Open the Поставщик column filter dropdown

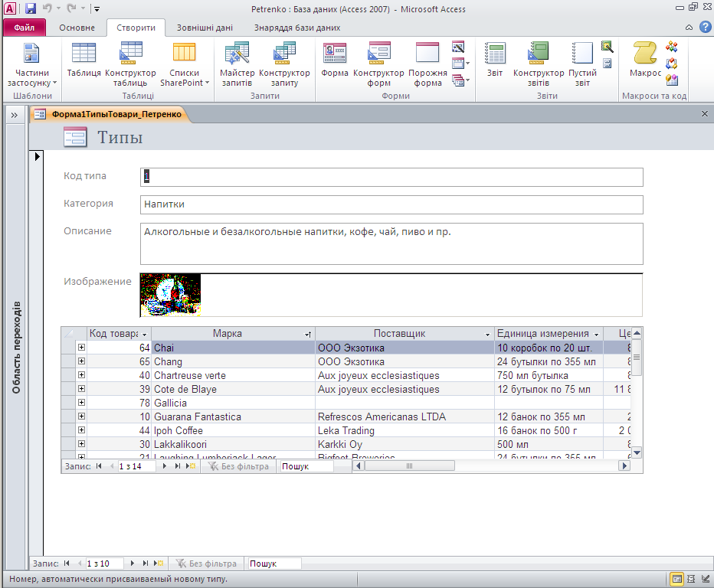coord(488,334)
